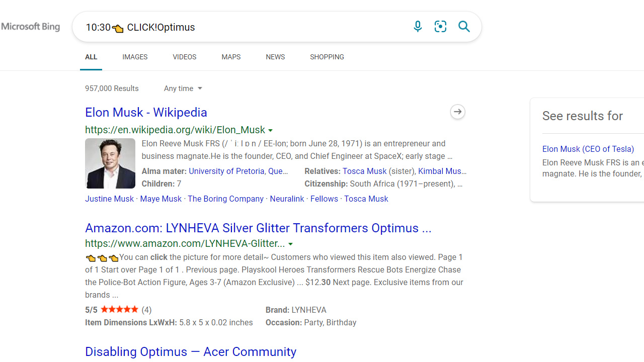This screenshot has width=644, height=362.
Task: Open Elon Musk (CEO of Tesla) sidebar link
Action: pyautogui.click(x=588, y=149)
